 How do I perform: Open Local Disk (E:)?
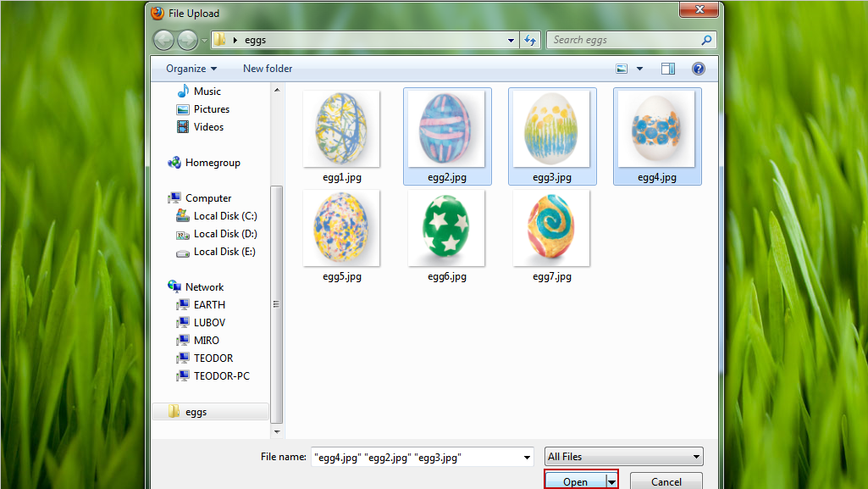(216, 252)
